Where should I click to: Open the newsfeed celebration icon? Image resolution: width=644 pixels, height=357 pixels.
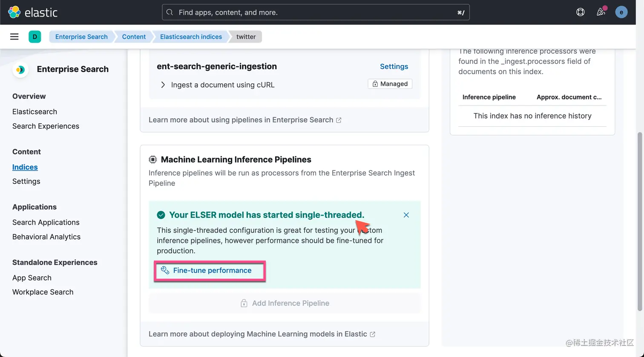pyautogui.click(x=601, y=12)
